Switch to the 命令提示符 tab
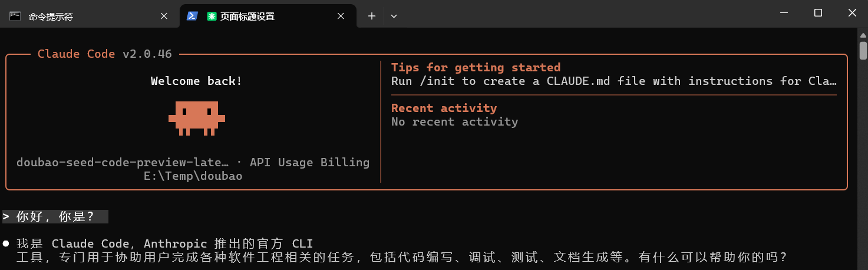The image size is (868, 270). pyautogui.click(x=51, y=17)
